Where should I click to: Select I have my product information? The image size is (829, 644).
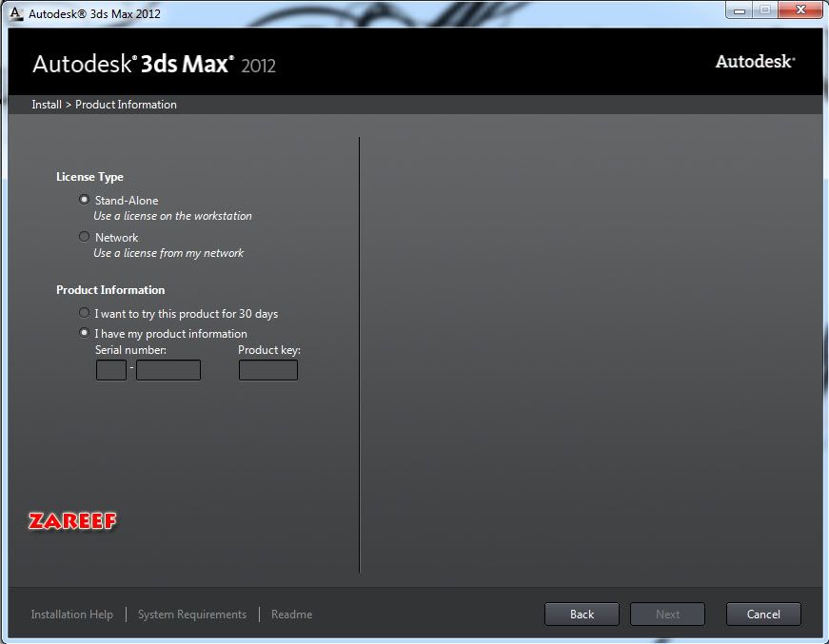[x=84, y=333]
